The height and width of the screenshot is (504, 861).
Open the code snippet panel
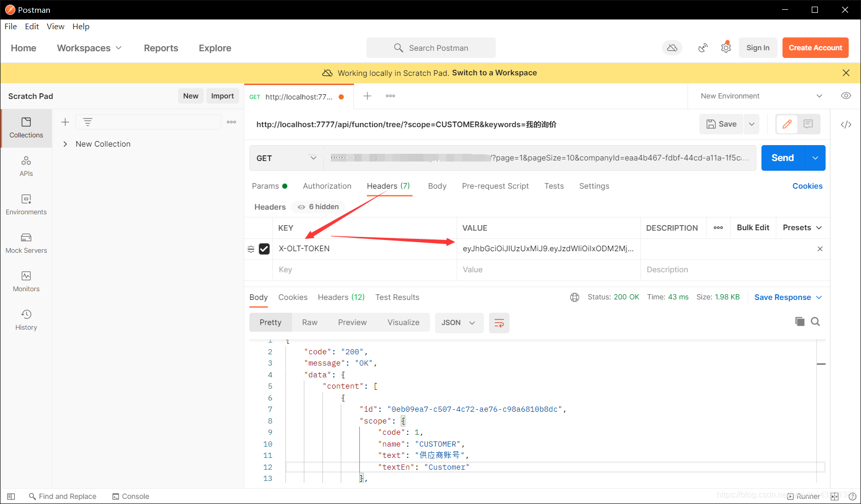(846, 124)
